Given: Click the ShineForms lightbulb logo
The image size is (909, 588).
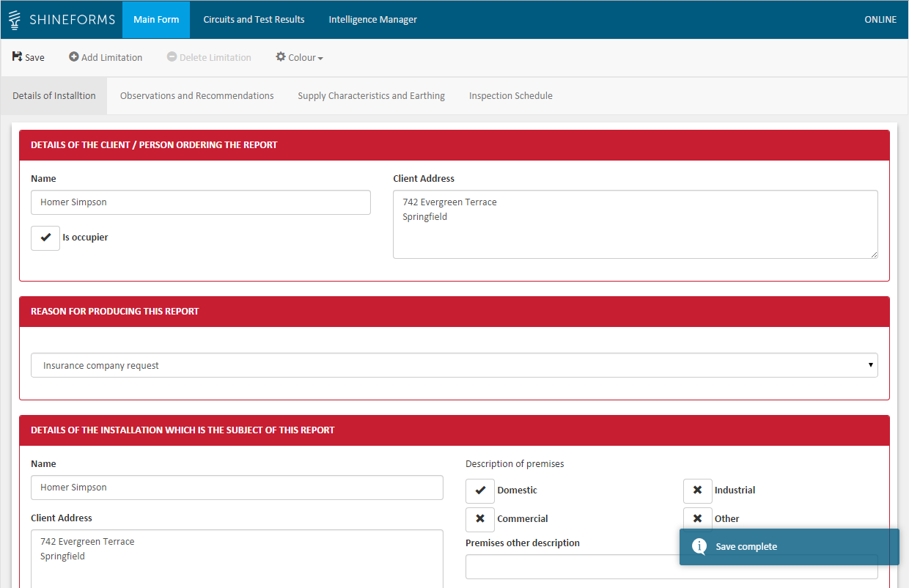Looking at the screenshot, I should [x=15, y=20].
